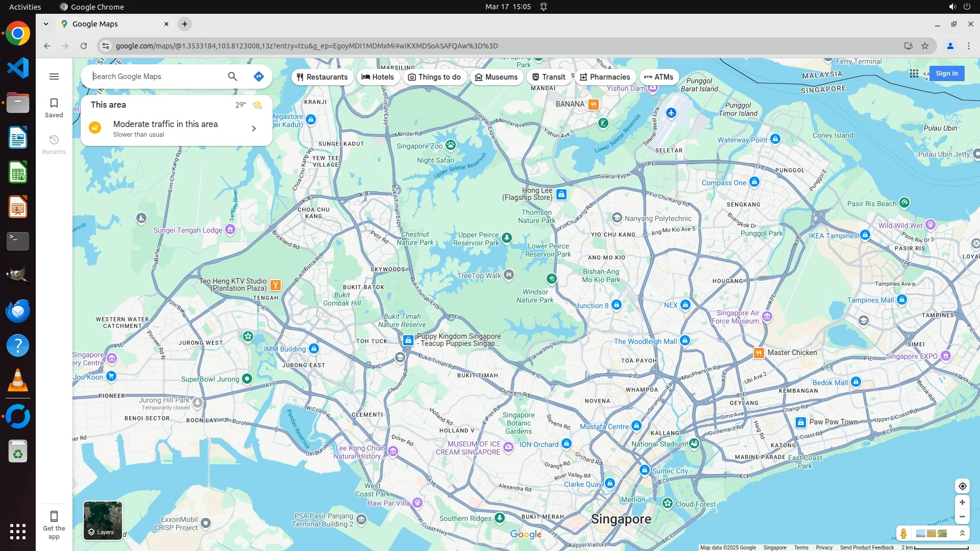The image size is (980, 551).
Task: Toggle the Layers satellite view
Action: point(103,520)
